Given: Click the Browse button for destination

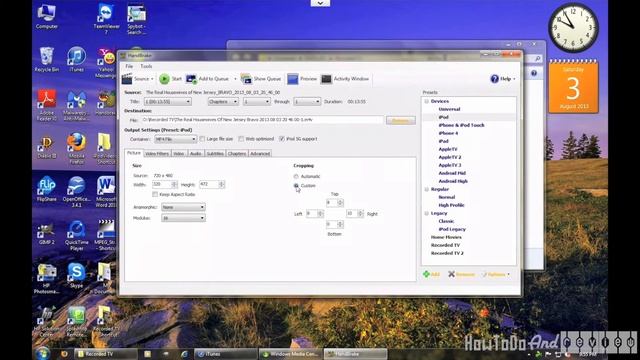Looking at the screenshot, I should 400,120.
